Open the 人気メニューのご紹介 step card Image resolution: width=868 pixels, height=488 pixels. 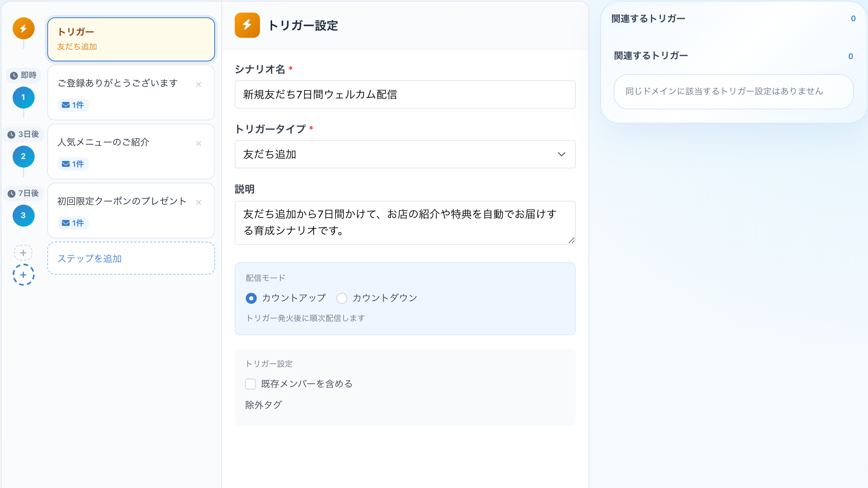coord(131,152)
